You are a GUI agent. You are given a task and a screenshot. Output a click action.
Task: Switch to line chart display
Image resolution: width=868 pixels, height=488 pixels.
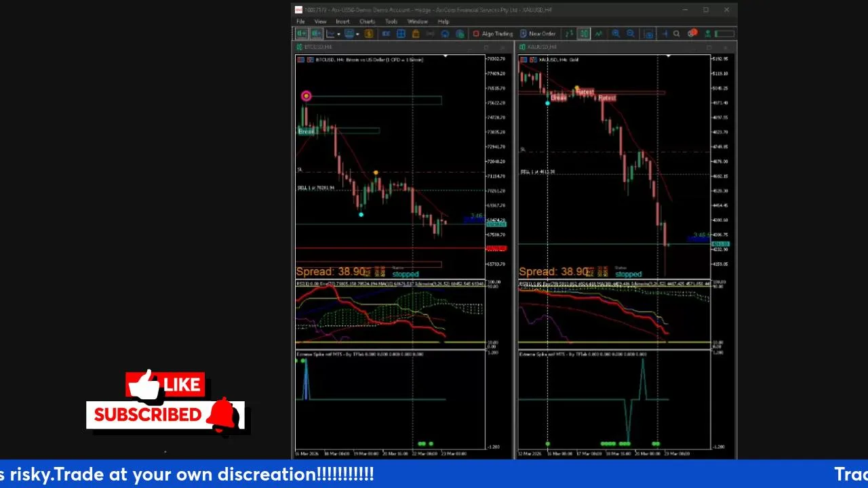tap(598, 33)
